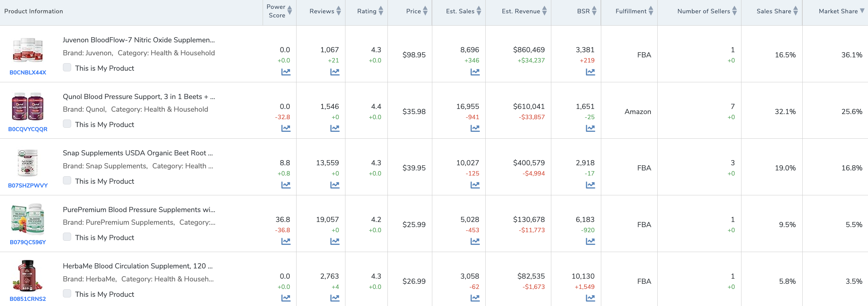Sort table by Sales Share column
Viewport: 868px width, 306px height.
coord(796,11)
